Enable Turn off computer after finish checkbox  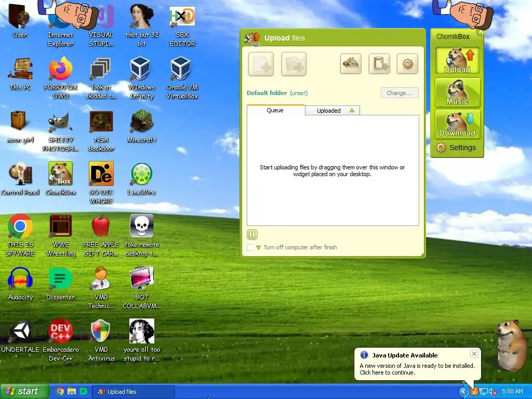pyautogui.click(x=250, y=248)
